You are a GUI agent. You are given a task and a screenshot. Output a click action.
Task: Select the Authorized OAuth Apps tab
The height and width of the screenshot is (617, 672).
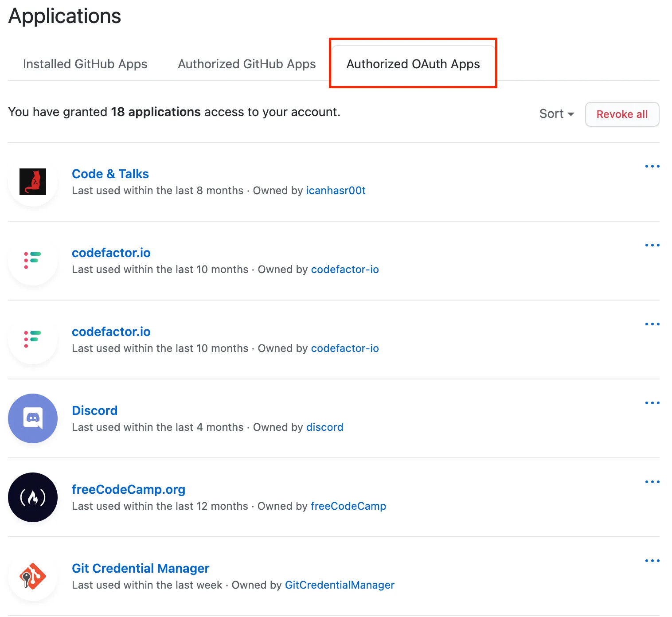413,64
